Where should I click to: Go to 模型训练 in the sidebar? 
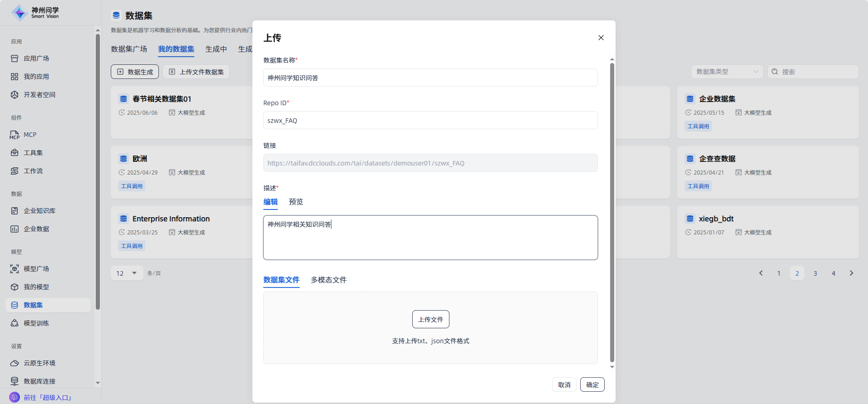(36, 323)
